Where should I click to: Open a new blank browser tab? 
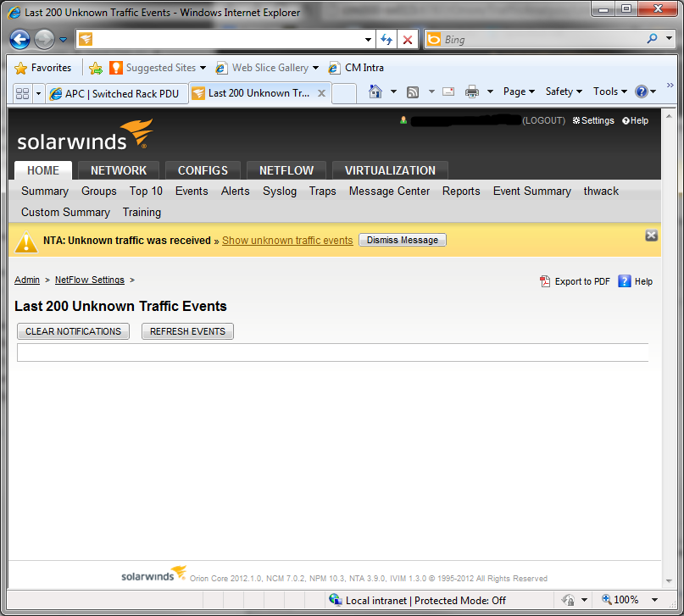coord(344,94)
